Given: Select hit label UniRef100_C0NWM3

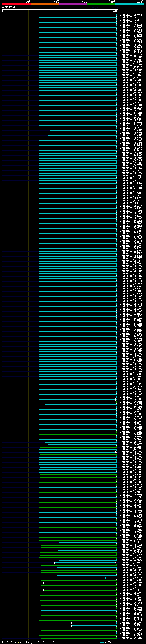Looking at the screenshot, I should tap(131, 580).
